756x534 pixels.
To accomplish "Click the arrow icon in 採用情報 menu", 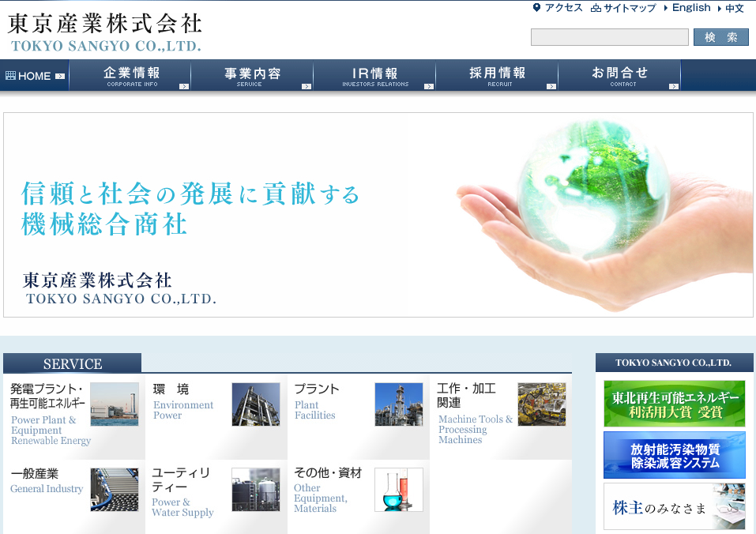I will tap(551, 86).
